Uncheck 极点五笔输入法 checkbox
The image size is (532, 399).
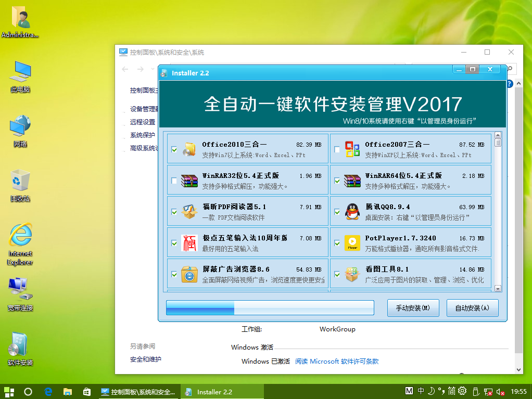pyautogui.click(x=174, y=243)
